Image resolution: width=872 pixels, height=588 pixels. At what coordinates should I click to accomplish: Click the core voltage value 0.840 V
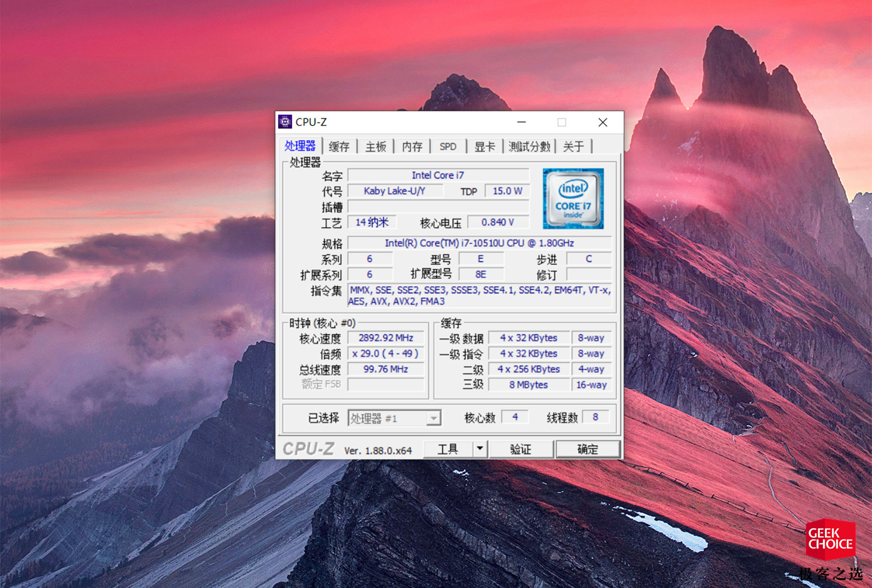[498, 222]
